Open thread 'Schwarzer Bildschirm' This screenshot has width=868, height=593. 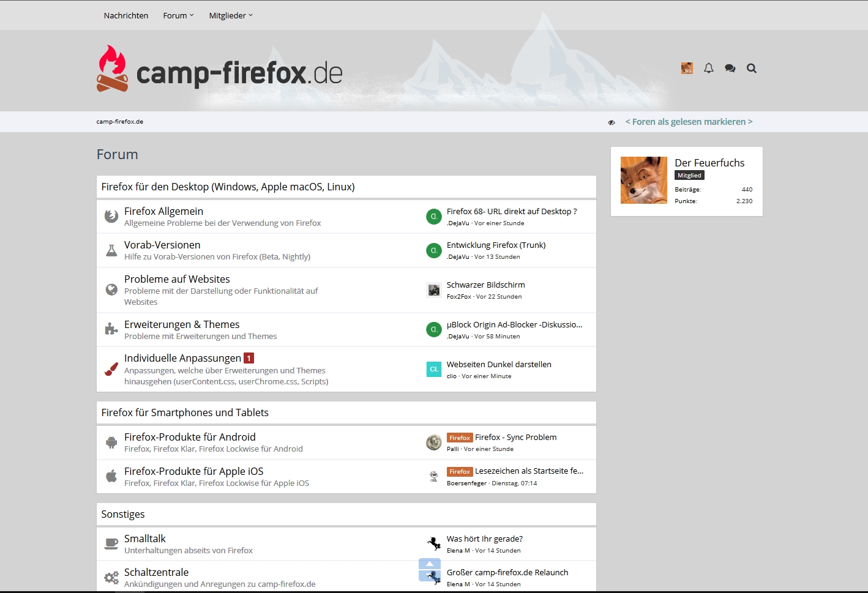pos(486,285)
